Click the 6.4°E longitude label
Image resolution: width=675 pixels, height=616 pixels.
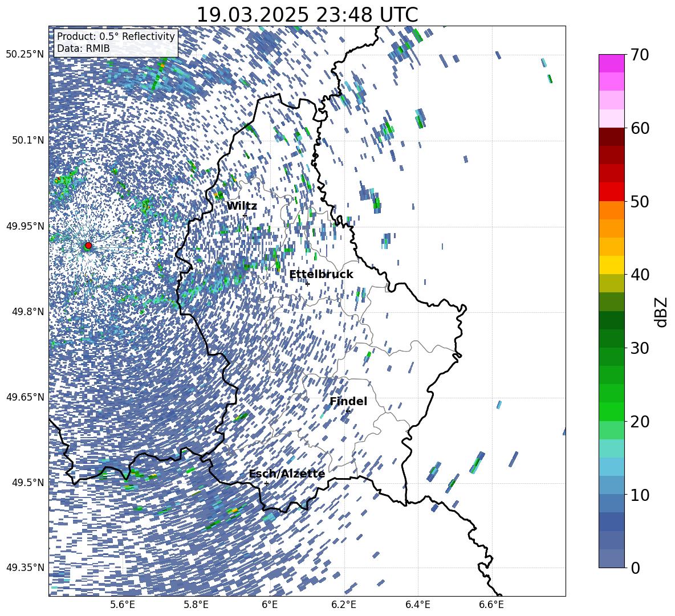(417, 605)
